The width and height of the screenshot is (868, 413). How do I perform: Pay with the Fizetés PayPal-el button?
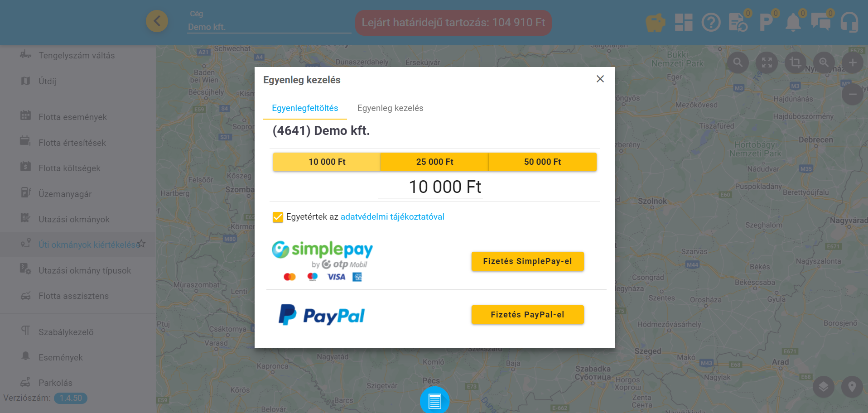point(527,315)
